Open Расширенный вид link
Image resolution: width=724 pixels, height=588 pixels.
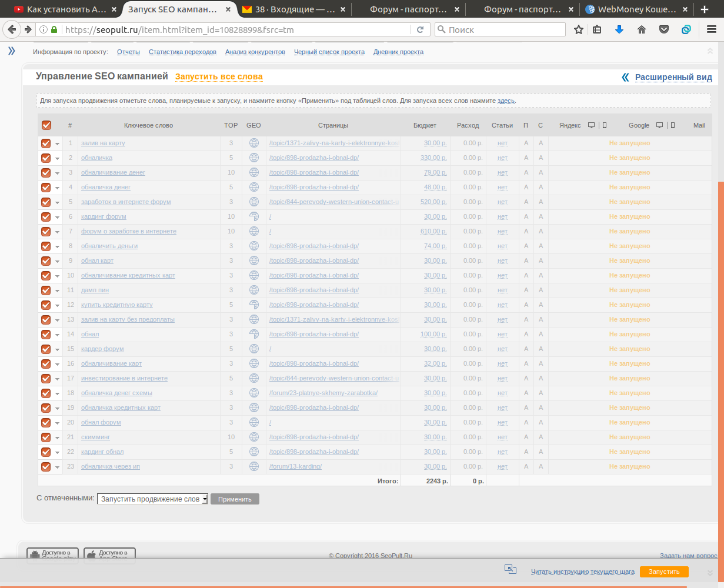[x=673, y=77]
